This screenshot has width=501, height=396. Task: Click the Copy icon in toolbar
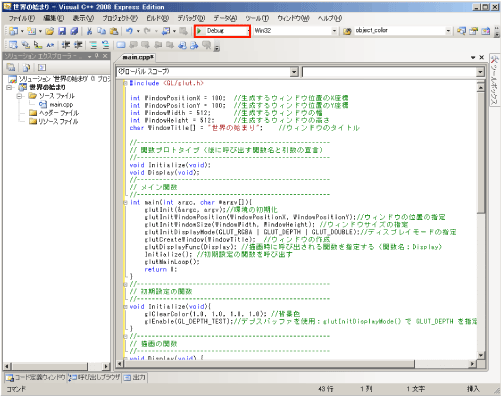point(101,31)
